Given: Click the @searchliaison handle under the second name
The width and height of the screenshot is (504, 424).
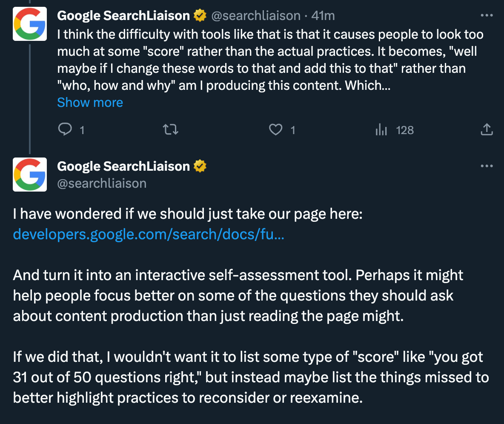Looking at the screenshot, I should pos(102,183).
